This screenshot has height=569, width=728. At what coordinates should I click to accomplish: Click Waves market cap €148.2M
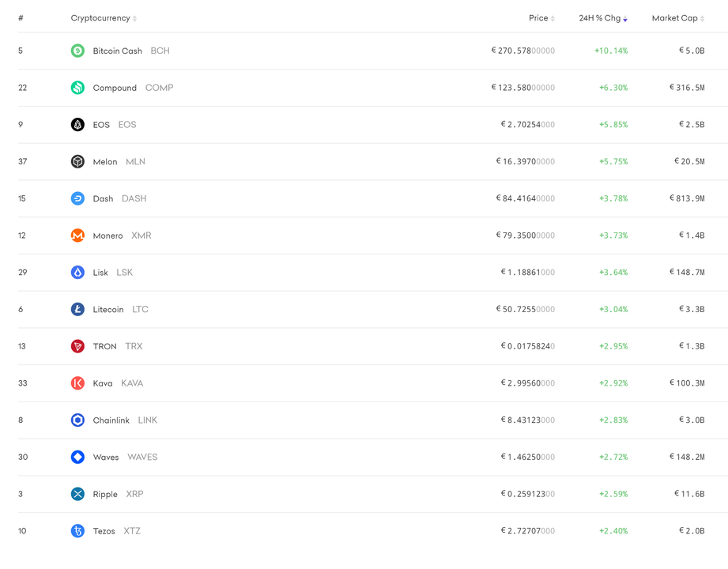point(687,457)
